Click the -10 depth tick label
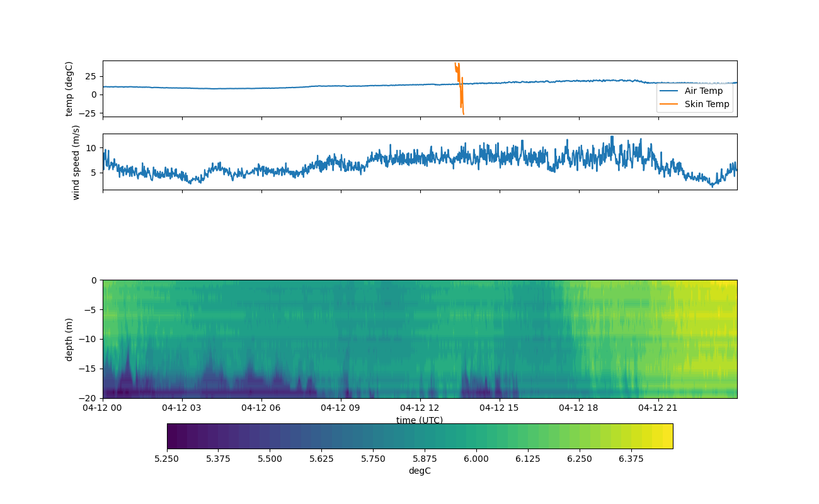819x504 pixels. (89, 339)
